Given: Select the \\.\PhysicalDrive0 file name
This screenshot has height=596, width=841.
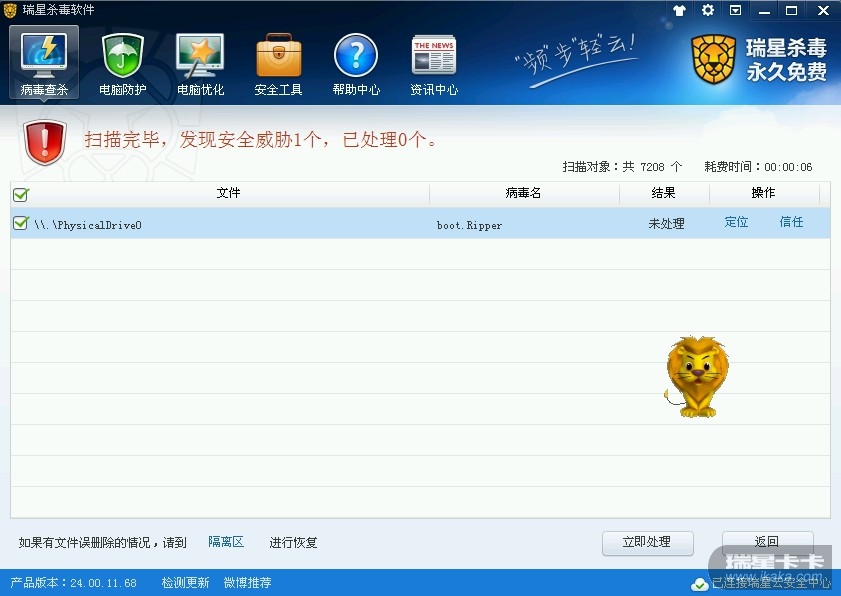Looking at the screenshot, I should coord(88,225).
